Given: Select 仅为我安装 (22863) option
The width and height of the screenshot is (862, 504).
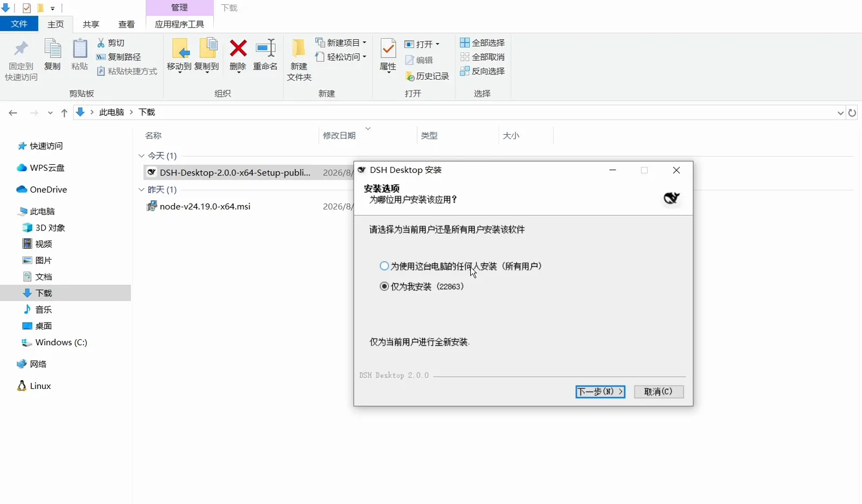Looking at the screenshot, I should [x=422, y=286].
